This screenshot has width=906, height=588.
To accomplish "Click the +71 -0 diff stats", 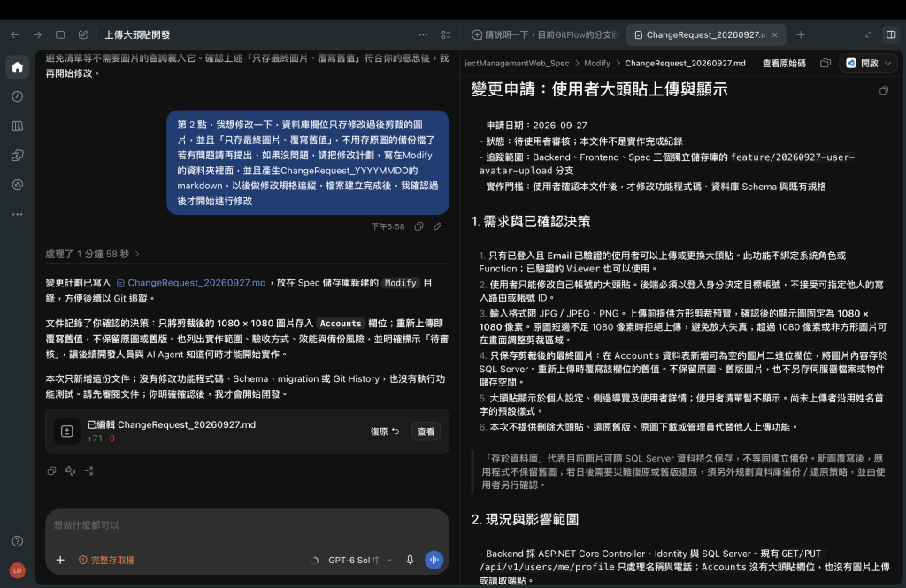I will pos(101,439).
